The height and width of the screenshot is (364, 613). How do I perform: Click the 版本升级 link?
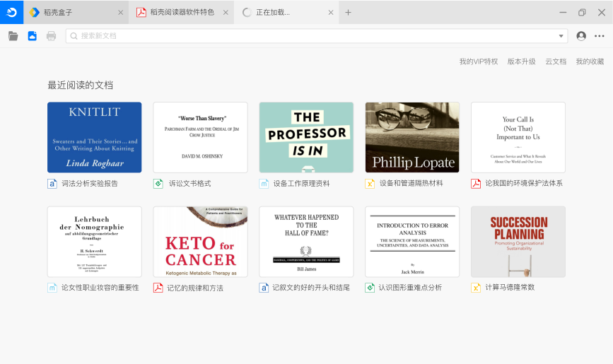point(521,61)
